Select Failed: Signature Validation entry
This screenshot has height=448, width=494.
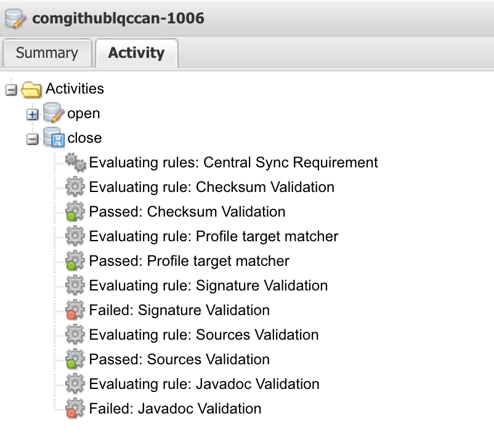(179, 310)
